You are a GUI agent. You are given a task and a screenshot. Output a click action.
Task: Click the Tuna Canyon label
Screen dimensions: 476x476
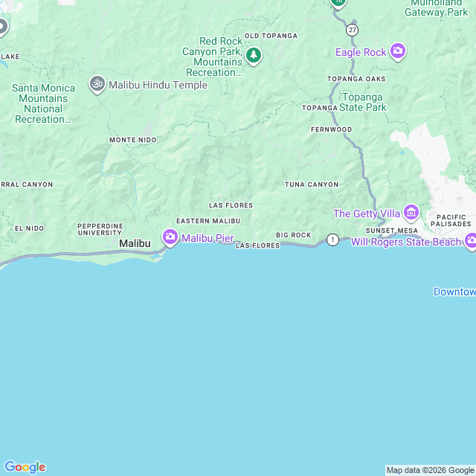point(312,184)
